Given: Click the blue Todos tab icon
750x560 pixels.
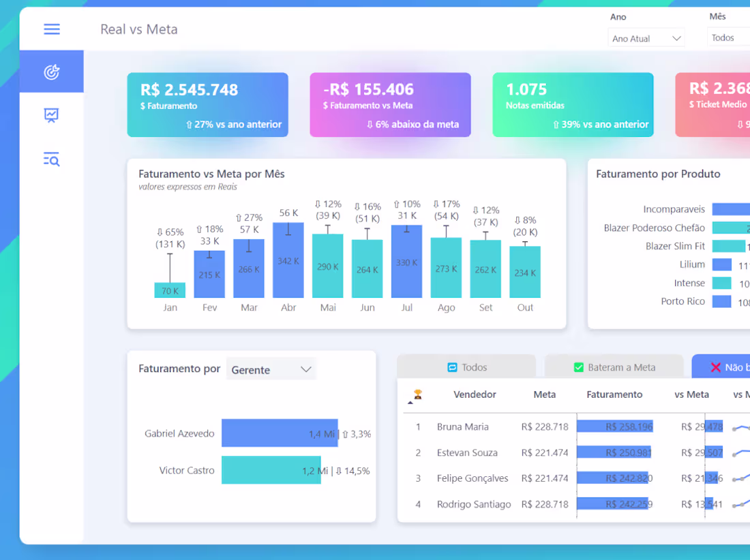Looking at the screenshot, I should 452,367.
